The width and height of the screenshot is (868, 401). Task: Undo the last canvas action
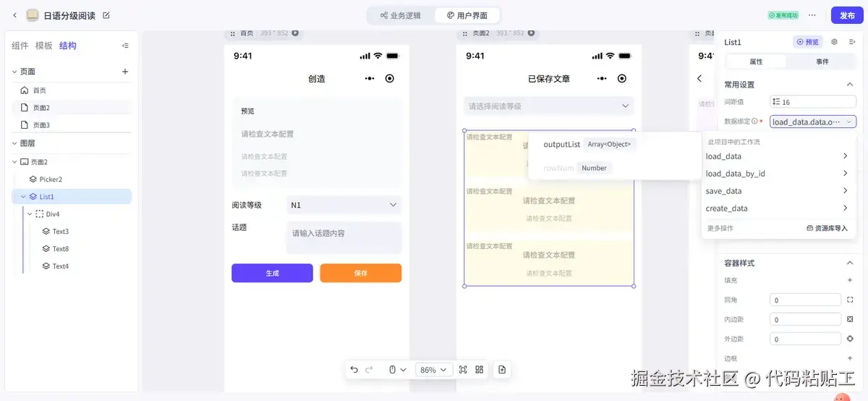pos(354,370)
